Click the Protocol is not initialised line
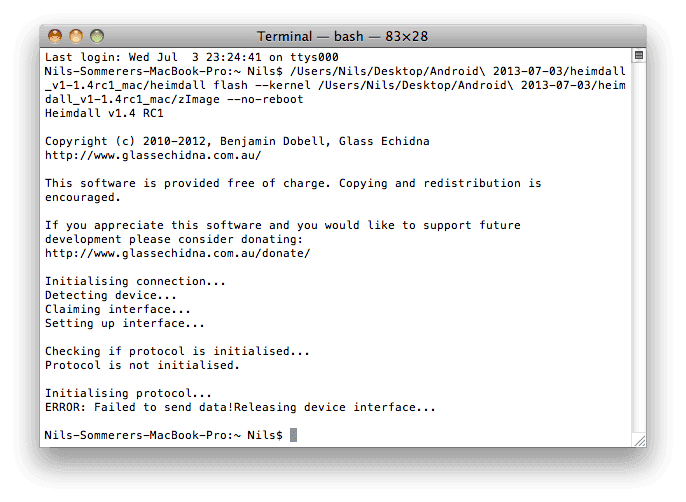This screenshot has width=686, height=502. 142,365
